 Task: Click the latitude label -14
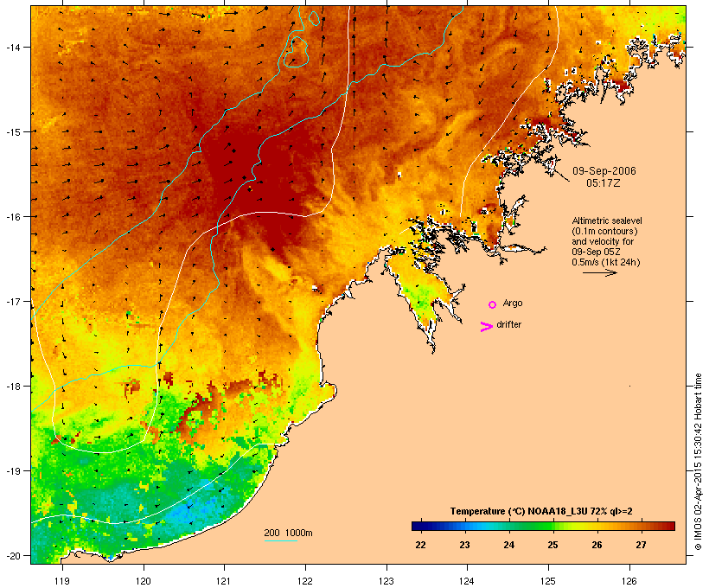click(12, 48)
